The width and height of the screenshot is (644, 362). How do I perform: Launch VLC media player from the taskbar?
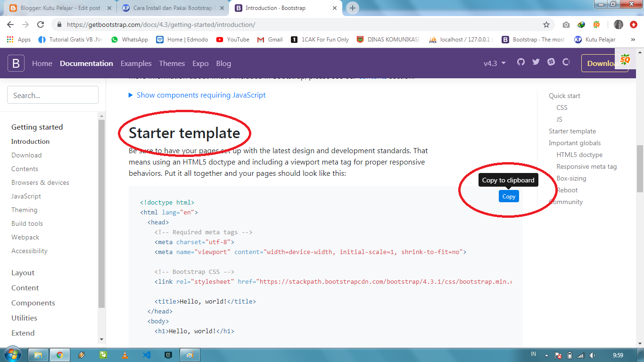[125, 354]
